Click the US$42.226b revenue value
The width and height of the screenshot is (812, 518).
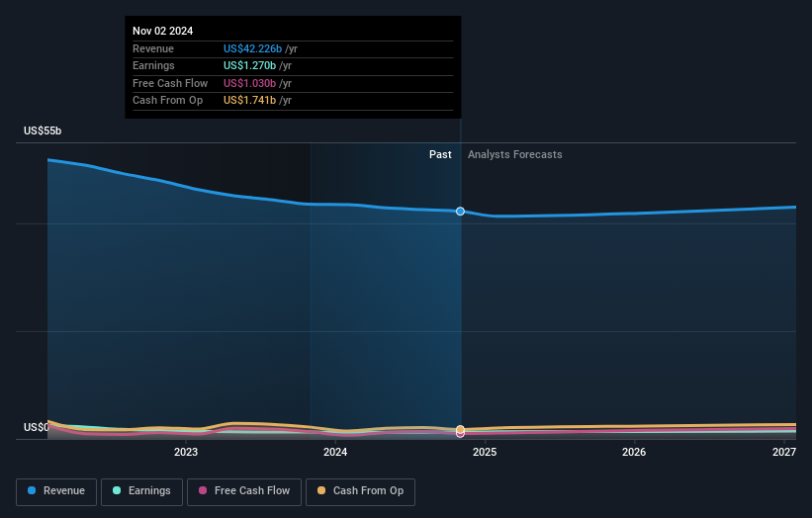[253, 48]
